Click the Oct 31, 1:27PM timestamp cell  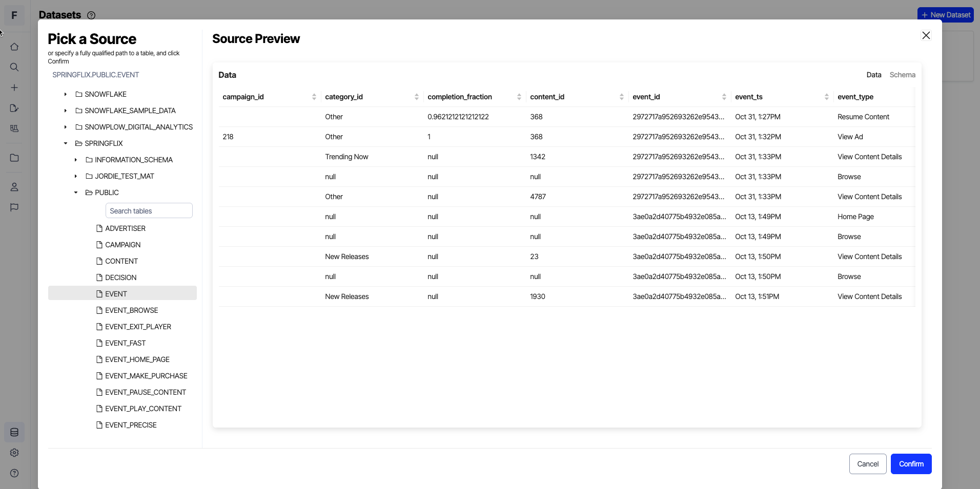click(758, 117)
